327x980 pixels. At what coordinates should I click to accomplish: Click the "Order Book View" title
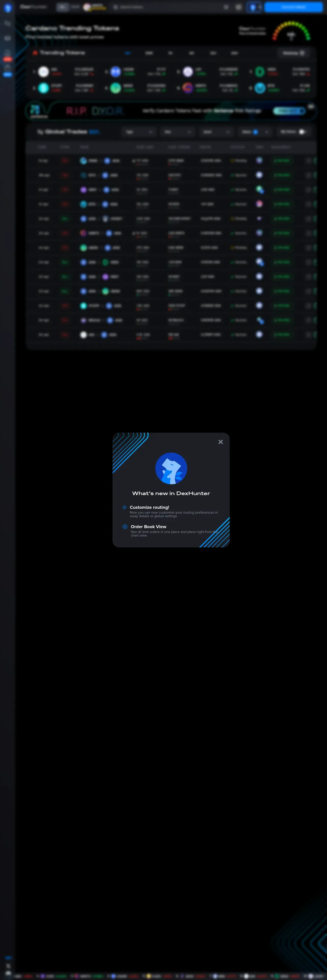coord(148,527)
